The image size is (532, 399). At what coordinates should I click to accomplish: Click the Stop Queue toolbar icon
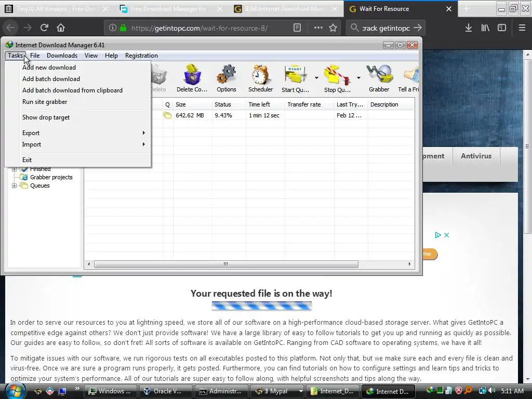tap(337, 75)
